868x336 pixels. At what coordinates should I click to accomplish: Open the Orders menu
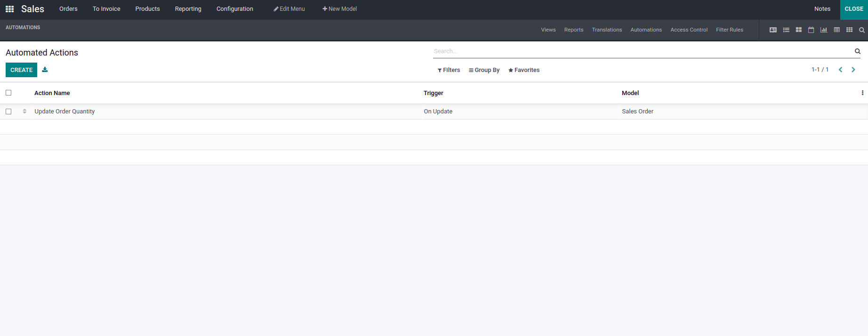[68, 9]
